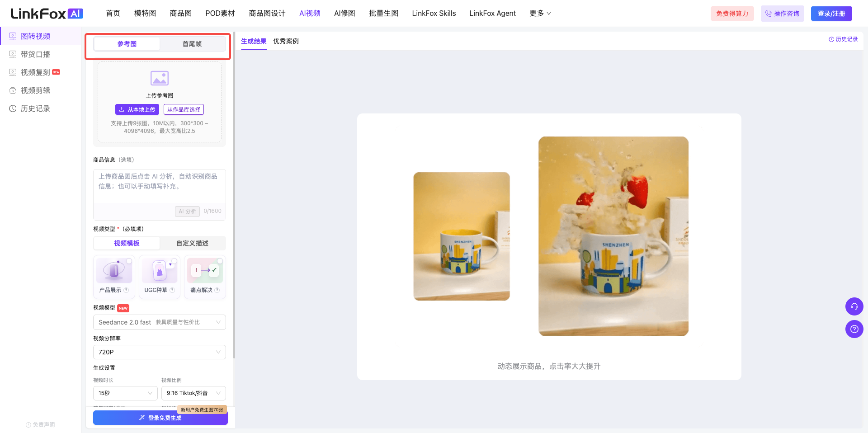Click the 视频复刻 sidebar icon
Screen dimensions: 868x433
pos(13,72)
